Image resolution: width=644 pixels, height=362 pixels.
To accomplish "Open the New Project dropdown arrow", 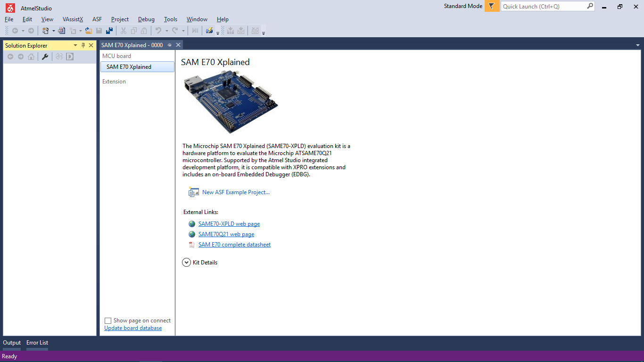I will pos(53,31).
